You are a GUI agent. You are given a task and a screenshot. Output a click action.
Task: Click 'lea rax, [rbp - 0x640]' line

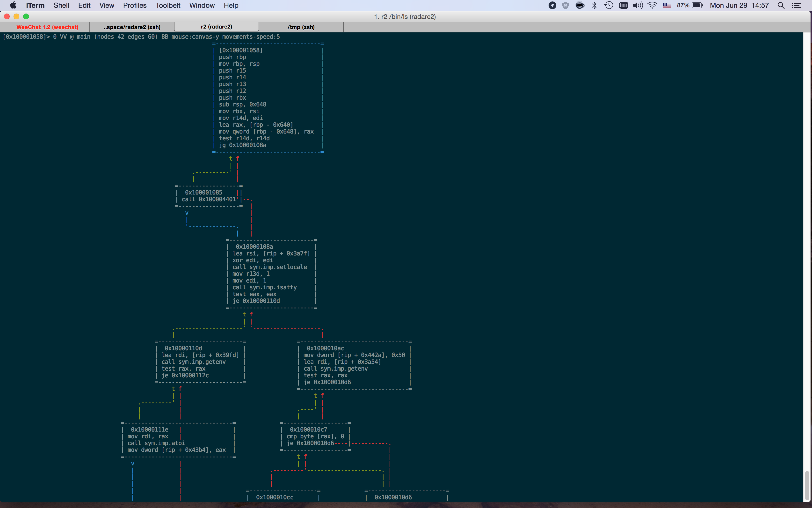click(256, 125)
